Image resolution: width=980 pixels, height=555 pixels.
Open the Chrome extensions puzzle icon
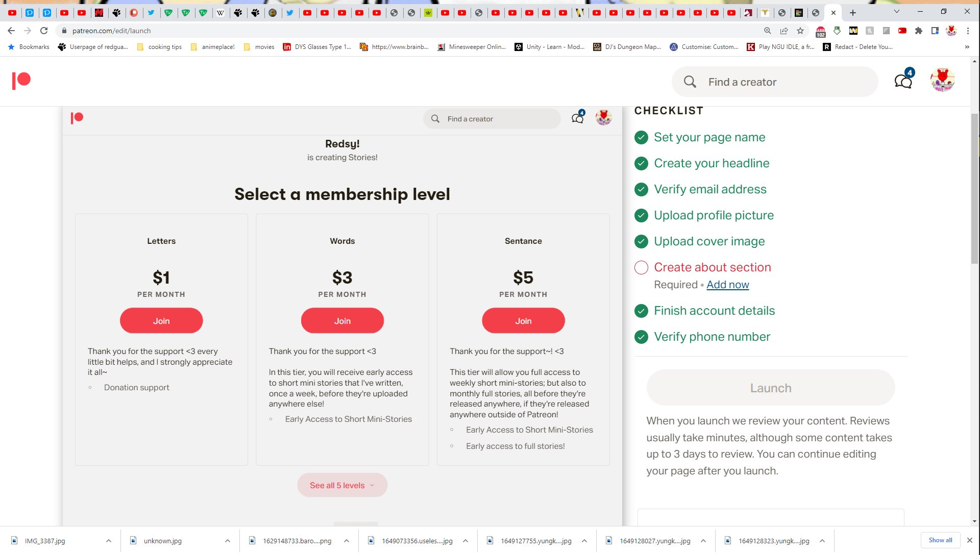click(x=919, y=31)
